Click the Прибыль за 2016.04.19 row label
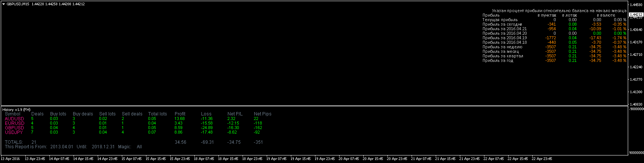This screenshot has width=644, height=163. point(504,38)
